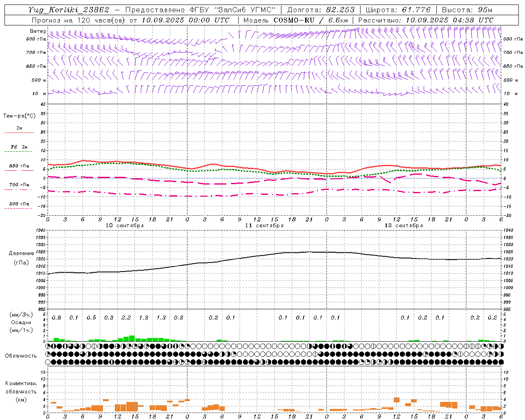Click the station title Yug_Korliki_23862
The image size is (525, 420).
tap(68, 10)
